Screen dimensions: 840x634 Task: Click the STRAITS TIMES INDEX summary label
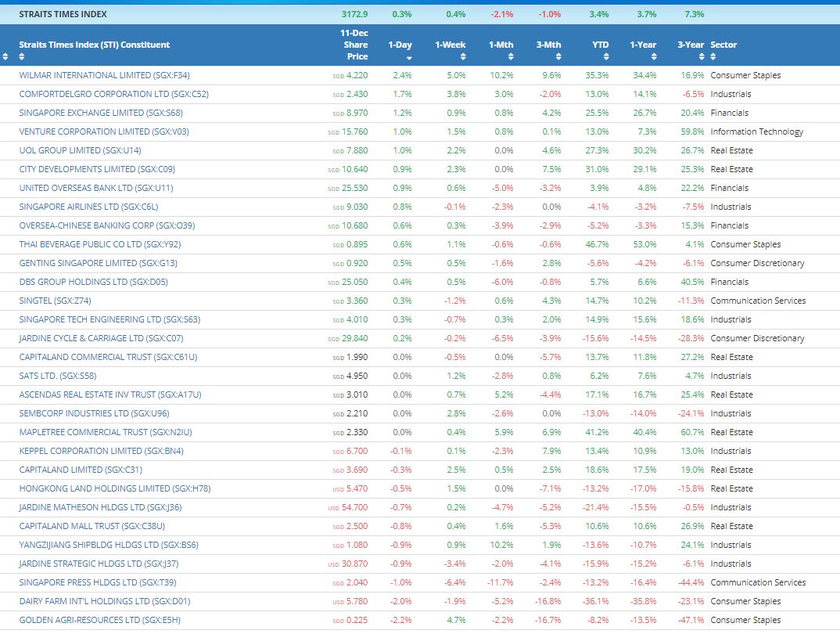click(63, 14)
